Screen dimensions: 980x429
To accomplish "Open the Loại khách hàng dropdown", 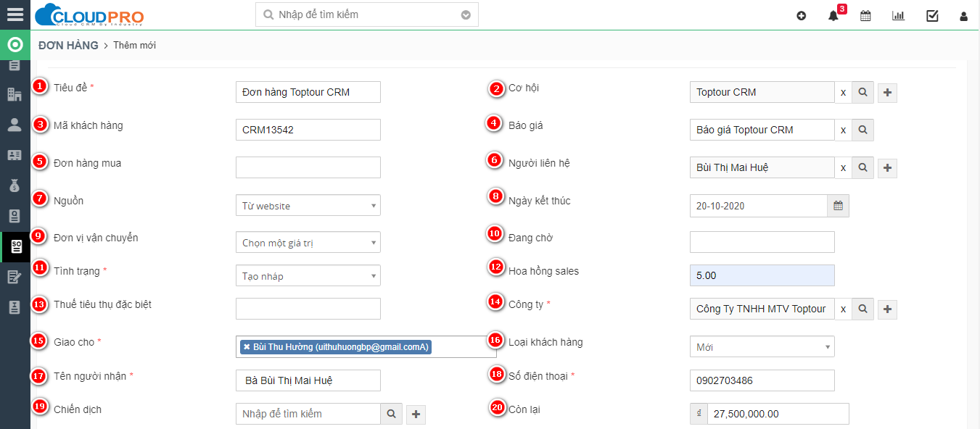I will pyautogui.click(x=762, y=347).
